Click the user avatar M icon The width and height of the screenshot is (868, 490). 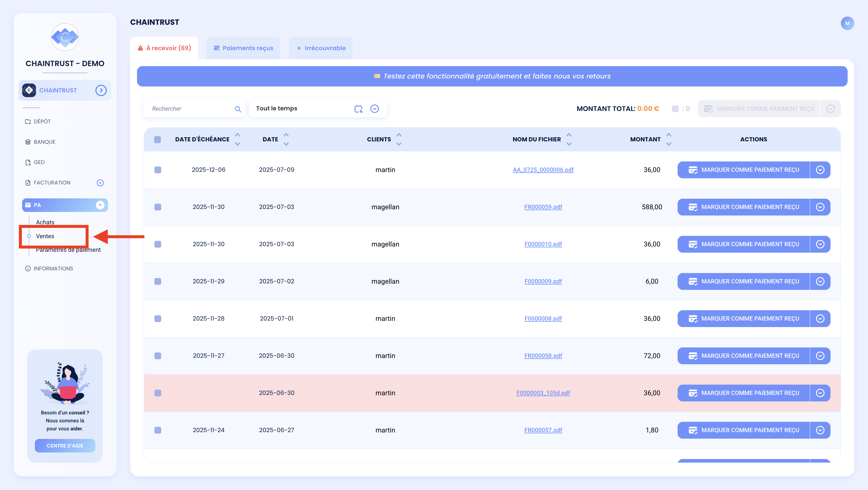tap(847, 23)
